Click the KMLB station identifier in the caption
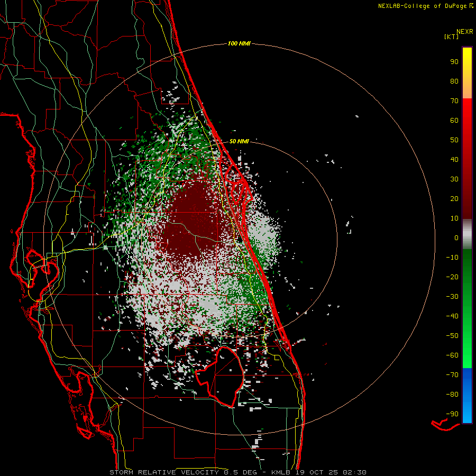The width and height of the screenshot is (476, 476). click(x=281, y=472)
